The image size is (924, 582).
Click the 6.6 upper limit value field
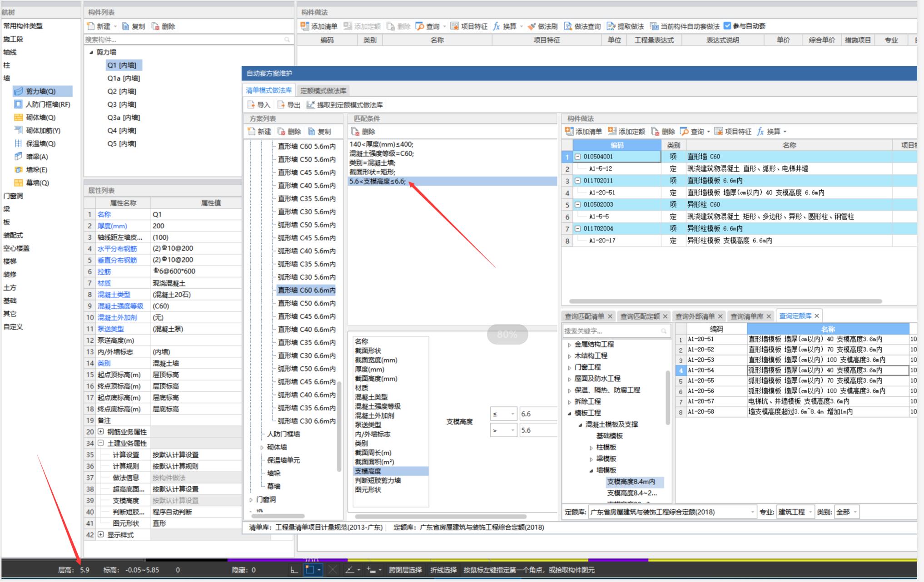[x=539, y=414]
